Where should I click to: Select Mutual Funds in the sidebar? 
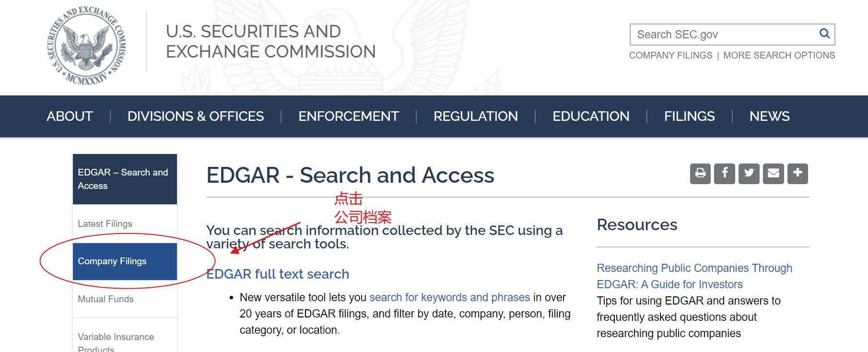click(106, 299)
